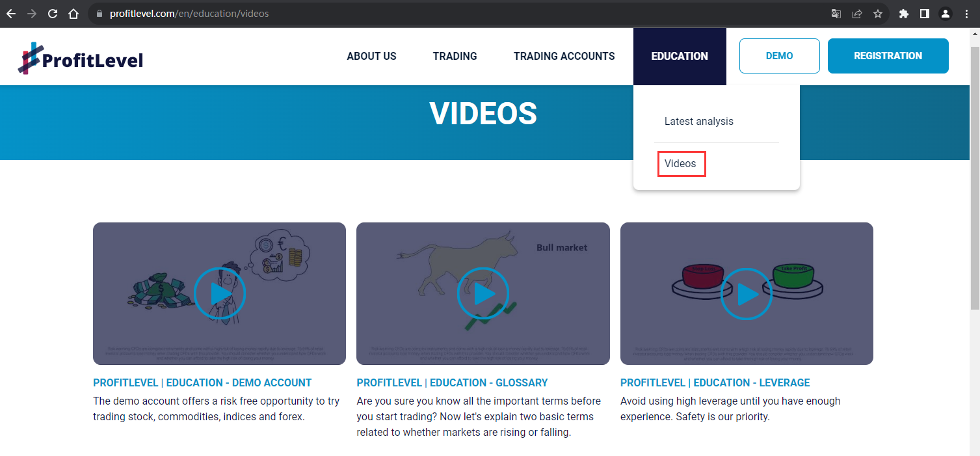This screenshot has width=980, height=456.
Task: Click the glossary description text
Action: pos(479,416)
